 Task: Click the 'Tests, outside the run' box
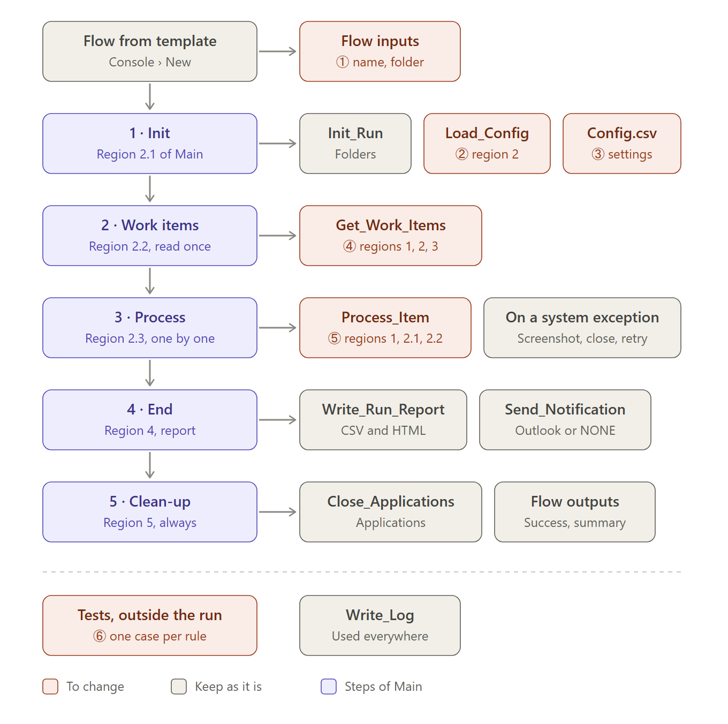coord(150,625)
